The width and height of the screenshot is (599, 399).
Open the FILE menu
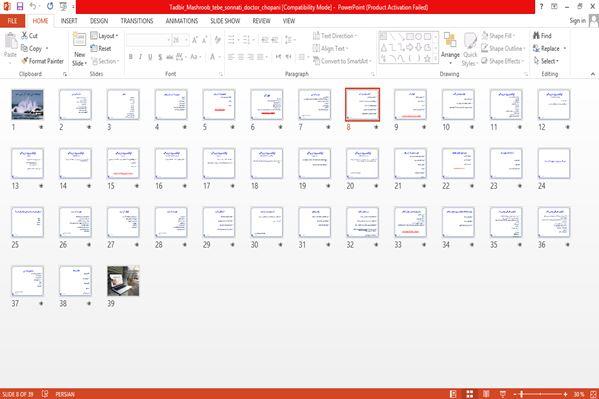tap(12, 21)
